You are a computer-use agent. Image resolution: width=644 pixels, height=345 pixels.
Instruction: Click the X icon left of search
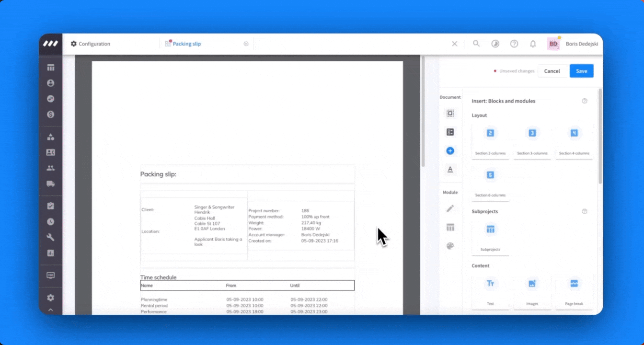(x=455, y=44)
